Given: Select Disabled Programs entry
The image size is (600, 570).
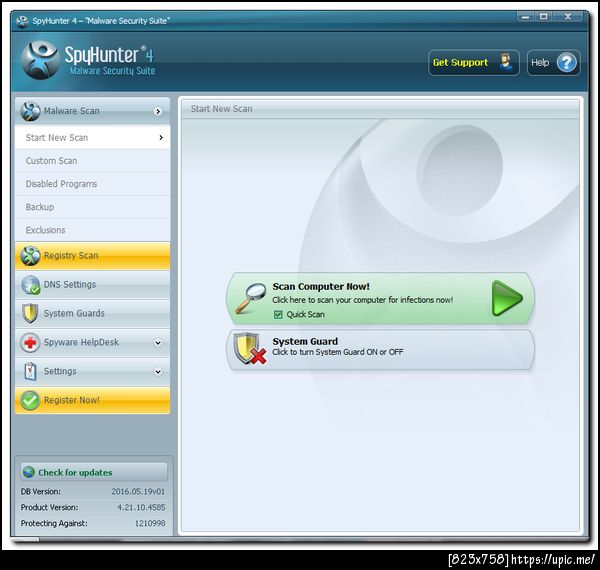Looking at the screenshot, I should coord(93,184).
